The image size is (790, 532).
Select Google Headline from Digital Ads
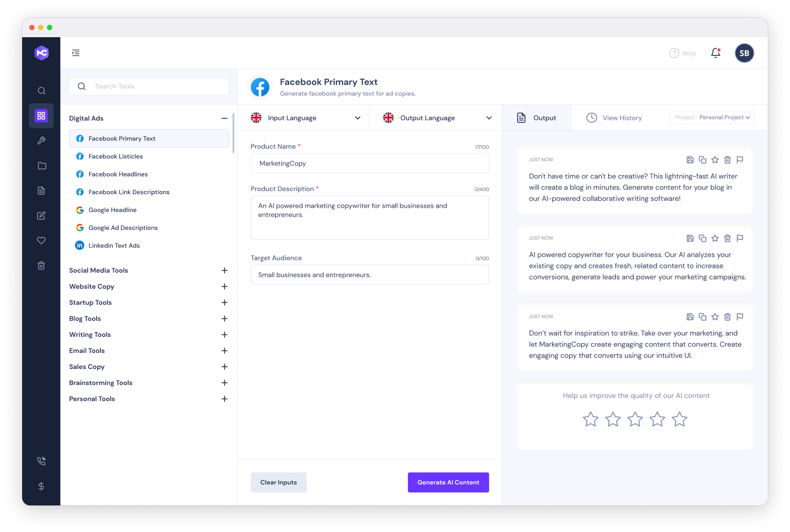pos(112,210)
